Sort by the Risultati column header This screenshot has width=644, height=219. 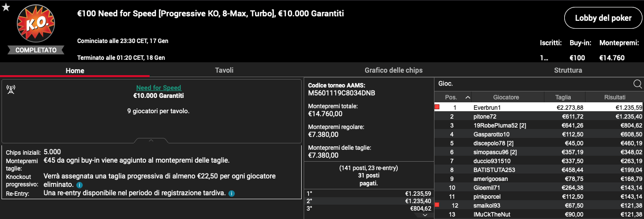(x=614, y=97)
